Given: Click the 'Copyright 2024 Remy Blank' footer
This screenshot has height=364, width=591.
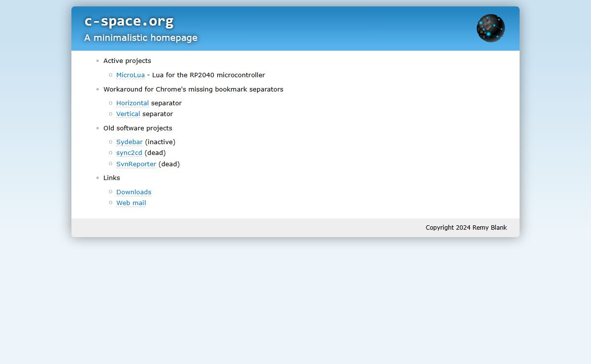Looking at the screenshot, I should pos(466,228).
